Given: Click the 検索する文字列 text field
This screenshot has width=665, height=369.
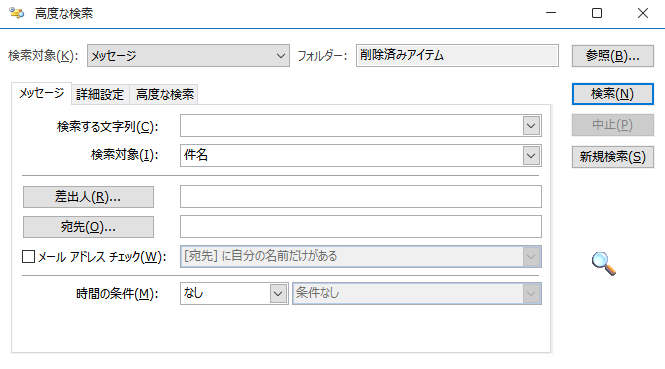Looking at the screenshot, I should coord(351,126).
